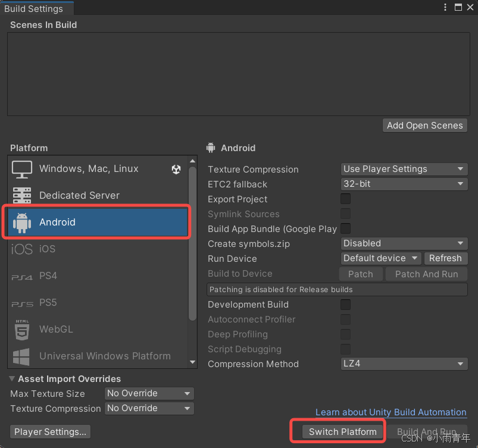
Task: Select the Android platform row
Action: point(98,222)
